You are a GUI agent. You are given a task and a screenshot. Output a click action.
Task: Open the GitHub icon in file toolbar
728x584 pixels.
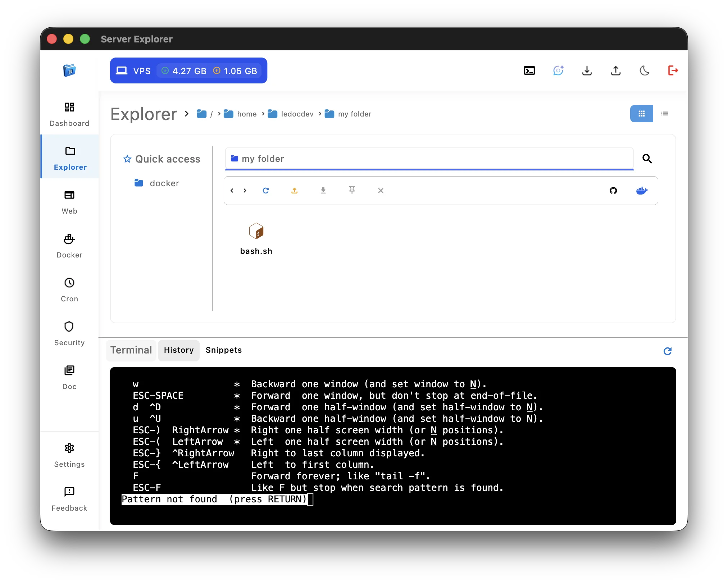tap(614, 191)
